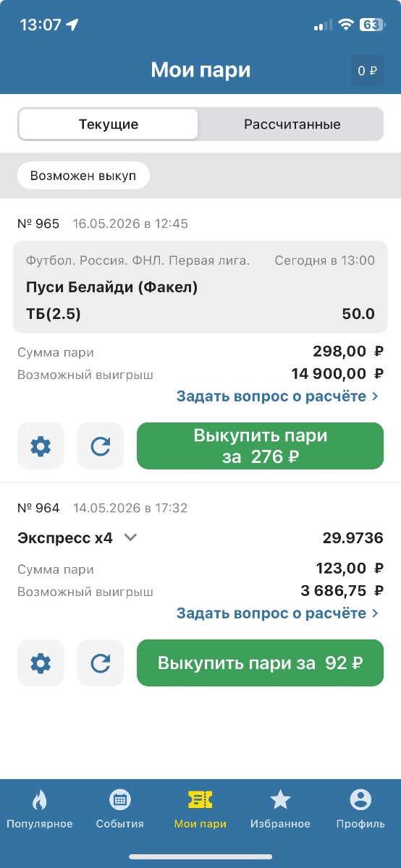The height and width of the screenshot is (868, 401).
Task: Tap Выкупить пари за 276 ₽ button
Action: [x=261, y=446]
